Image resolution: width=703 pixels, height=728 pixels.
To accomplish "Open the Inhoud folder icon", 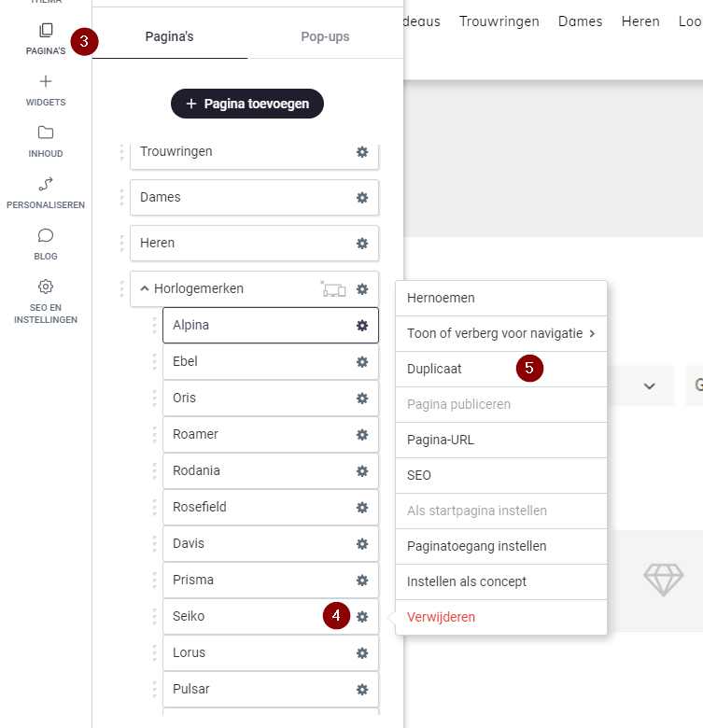I will point(46,133).
